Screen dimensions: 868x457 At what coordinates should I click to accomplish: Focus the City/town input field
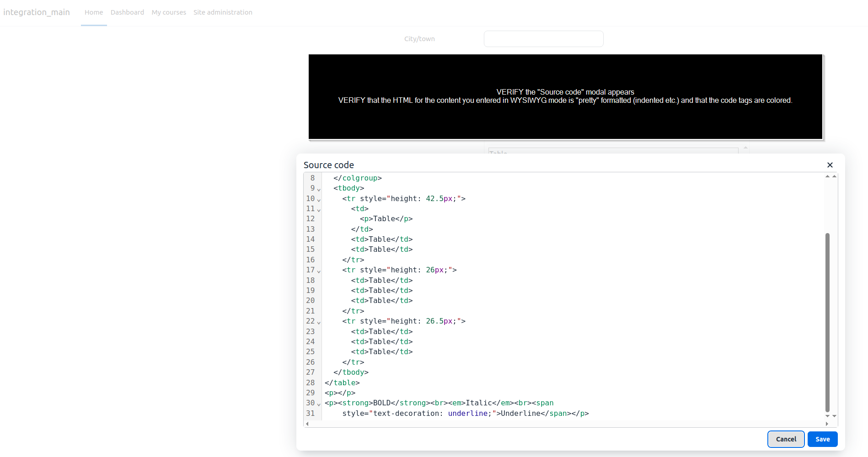tap(543, 39)
